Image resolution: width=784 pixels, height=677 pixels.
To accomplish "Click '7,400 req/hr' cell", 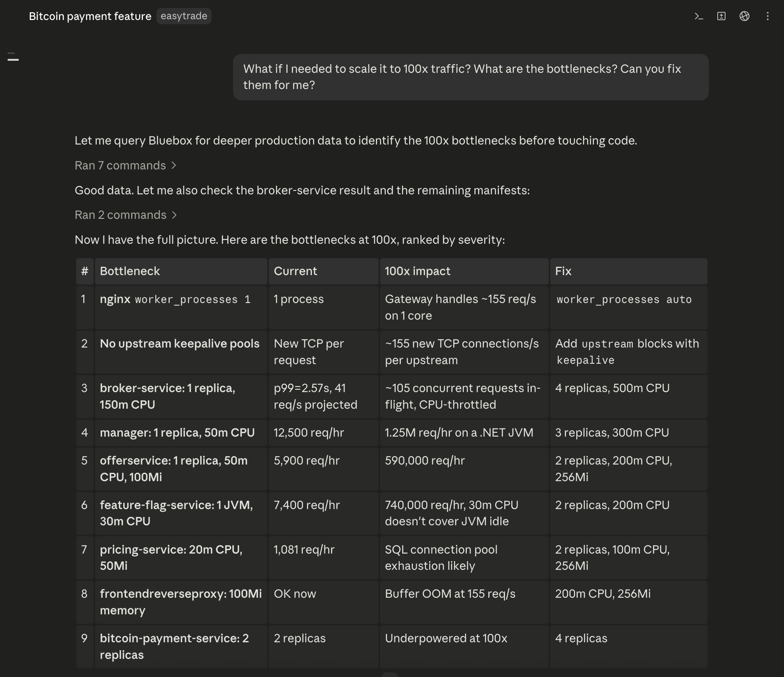I will pos(324,513).
